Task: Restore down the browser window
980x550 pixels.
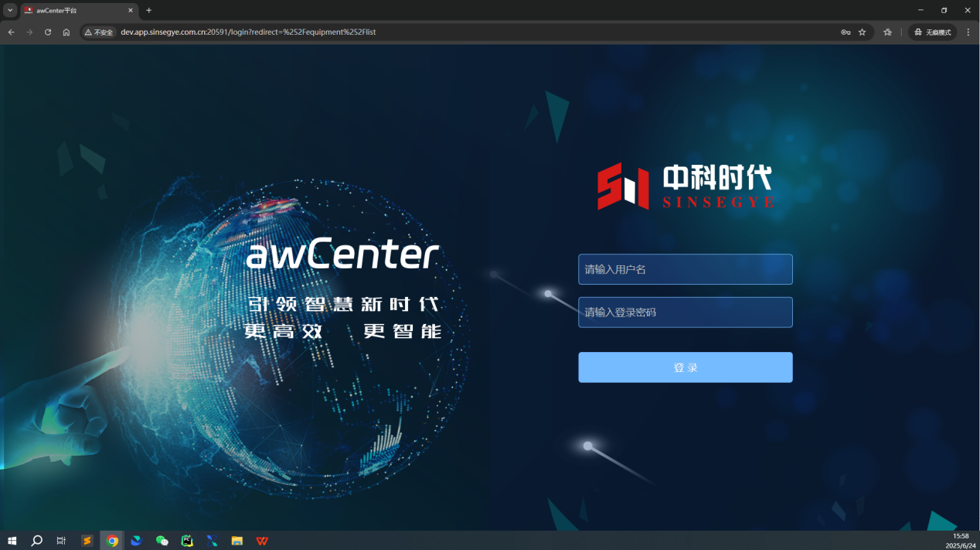Action: (944, 10)
